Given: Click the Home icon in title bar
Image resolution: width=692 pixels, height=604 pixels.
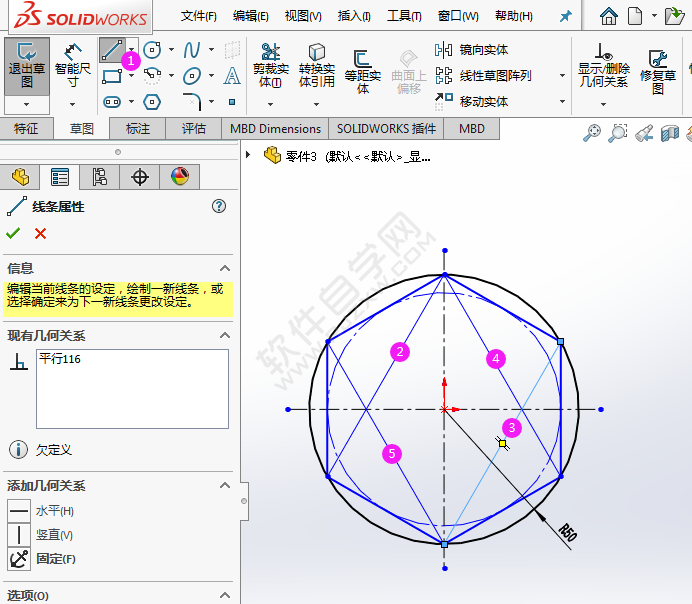Looking at the screenshot, I should click(609, 16).
